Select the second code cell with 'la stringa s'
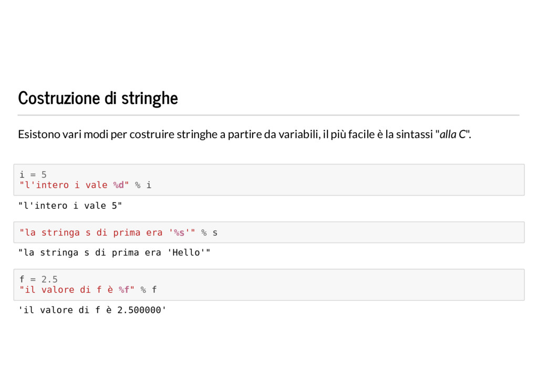This screenshot has width=538, height=392. point(269,232)
